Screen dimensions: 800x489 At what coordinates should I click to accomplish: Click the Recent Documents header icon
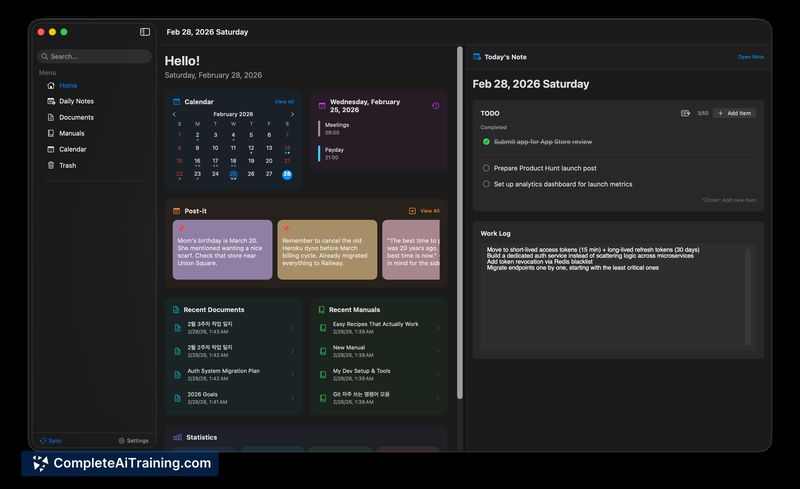[176, 310]
